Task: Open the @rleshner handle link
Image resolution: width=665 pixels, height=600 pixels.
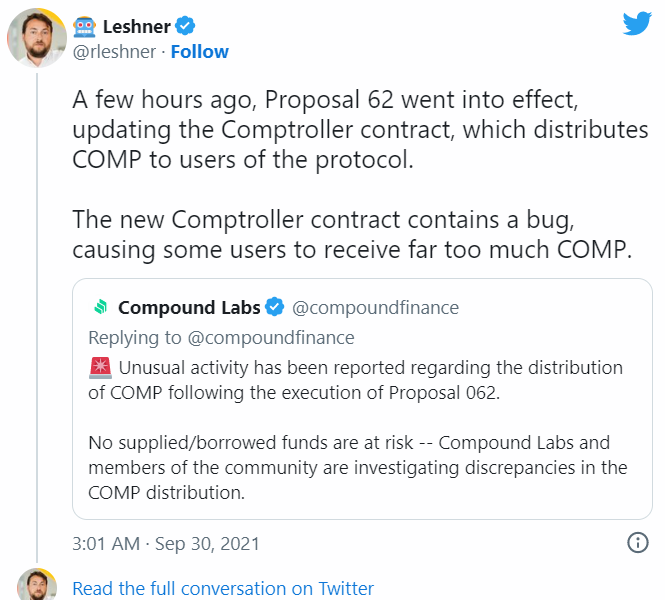Action: 115,52
